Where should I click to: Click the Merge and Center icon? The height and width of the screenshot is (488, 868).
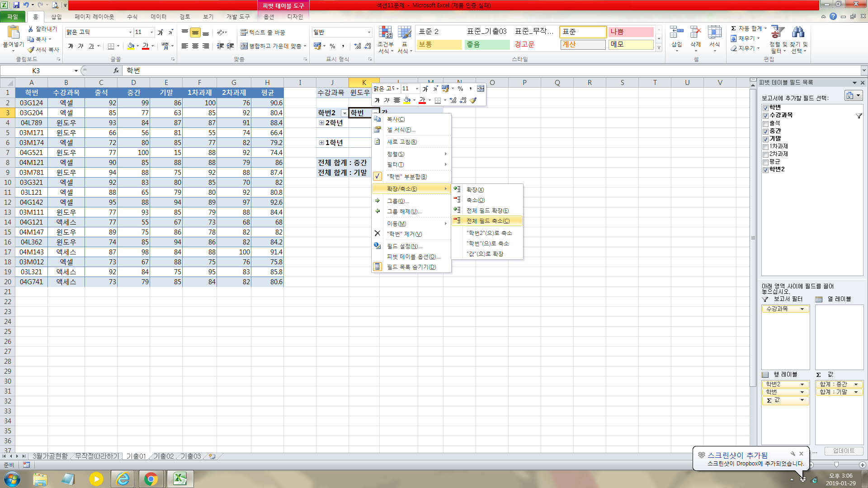244,46
